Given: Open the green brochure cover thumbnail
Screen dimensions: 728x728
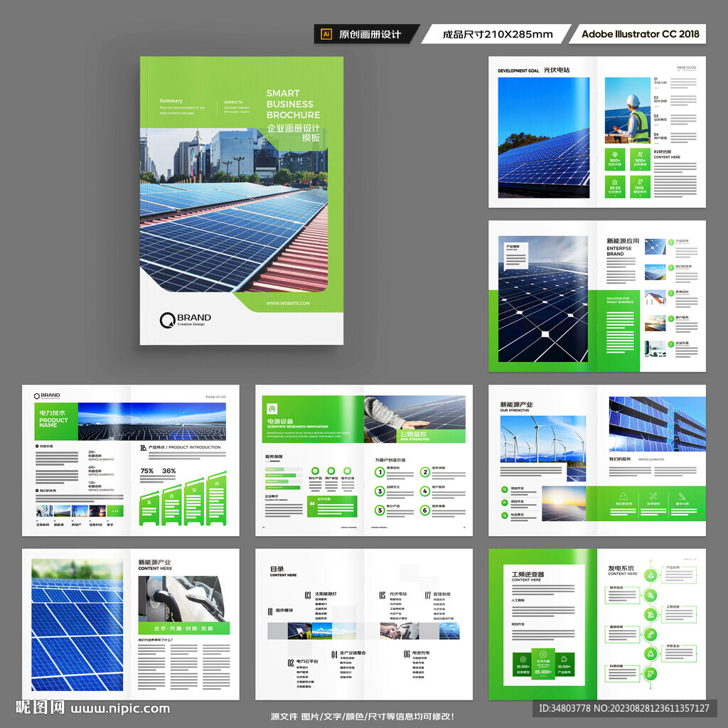Looking at the screenshot, I should pos(242,200).
